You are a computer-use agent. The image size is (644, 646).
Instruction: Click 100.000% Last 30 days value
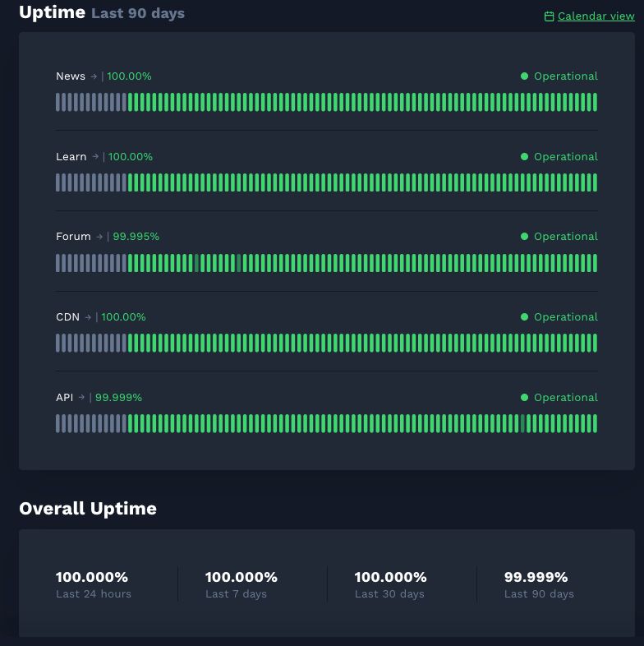[x=390, y=577]
